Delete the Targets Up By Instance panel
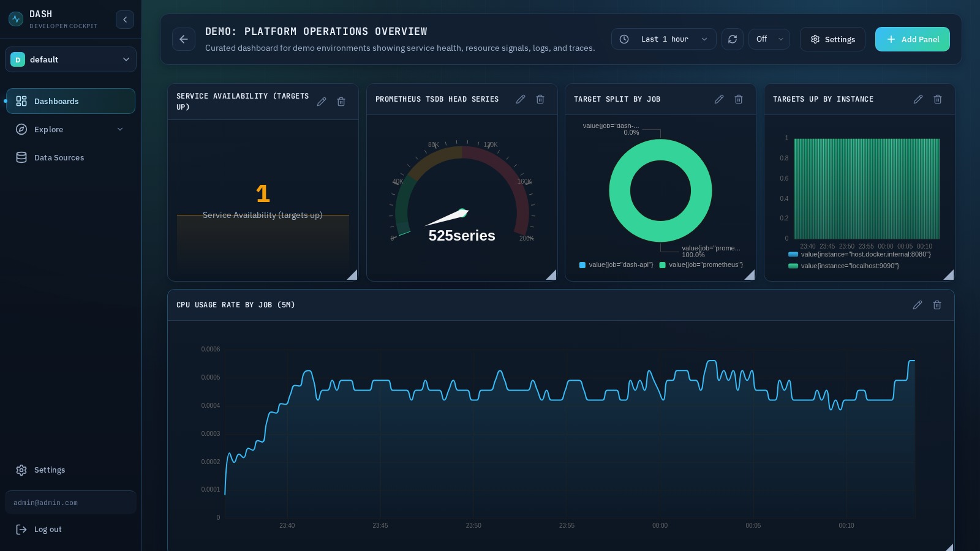Image resolution: width=980 pixels, height=551 pixels. (937, 99)
